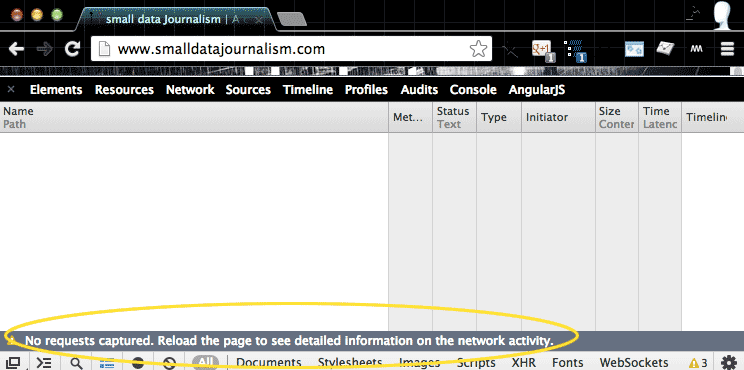
Task: Switch to the Network tab
Action: point(190,90)
